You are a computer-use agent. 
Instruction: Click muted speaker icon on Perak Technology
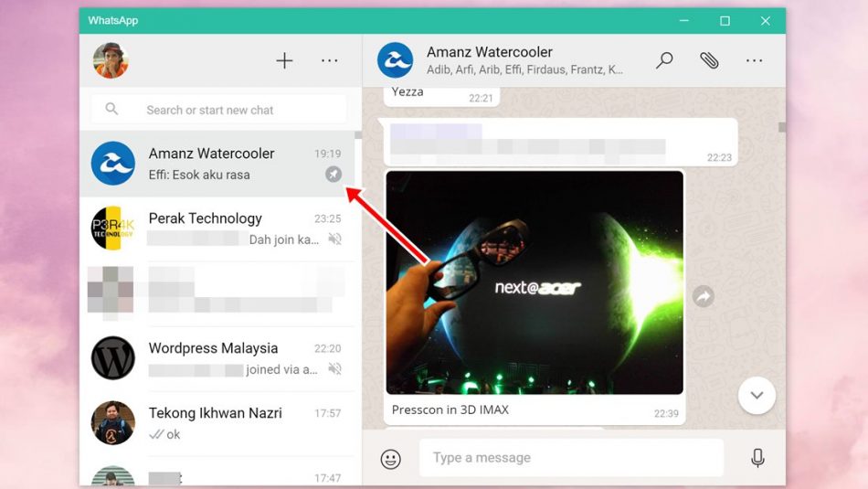tap(334, 239)
